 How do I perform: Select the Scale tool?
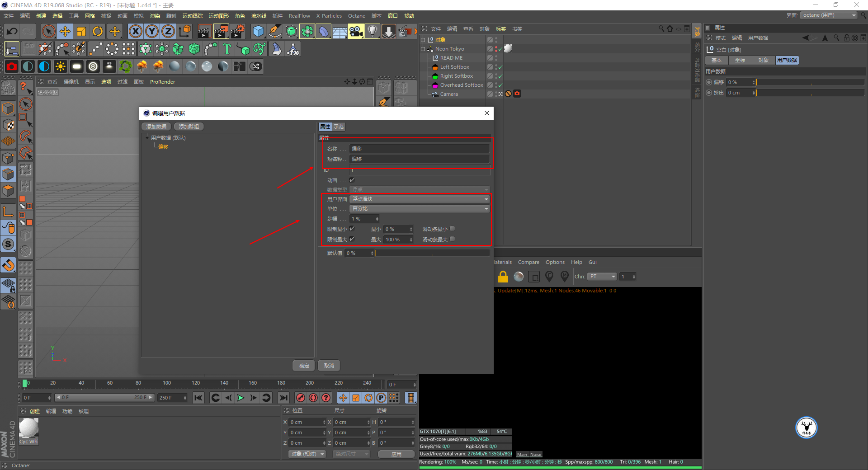pyautogui.click(x=81, y=31)
